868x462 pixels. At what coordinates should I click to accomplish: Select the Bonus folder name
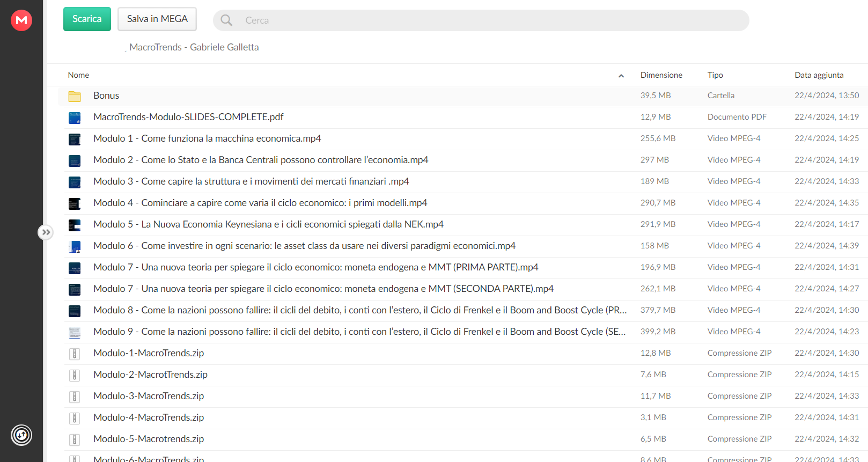pos(106,96)
